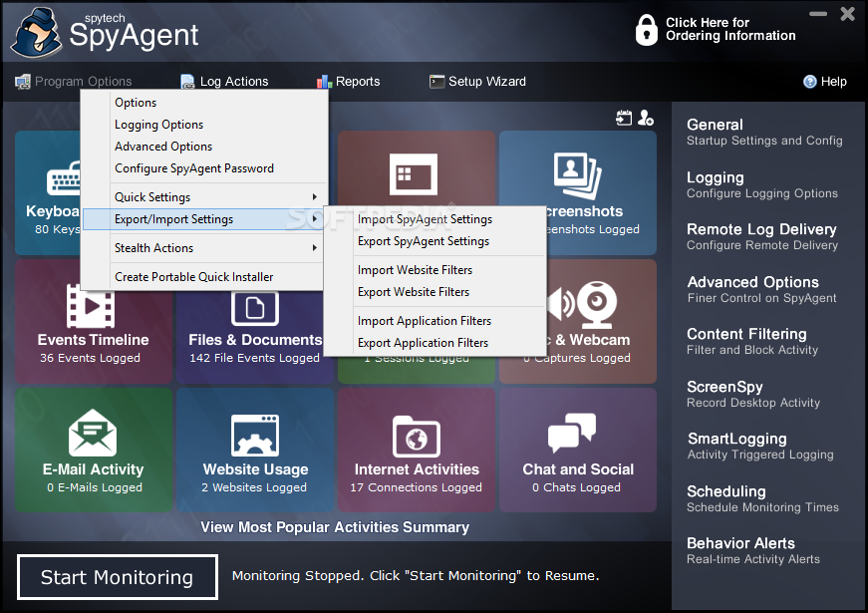
Task: Open the Website Usage browser icon
Action: [x=255, y=436]
